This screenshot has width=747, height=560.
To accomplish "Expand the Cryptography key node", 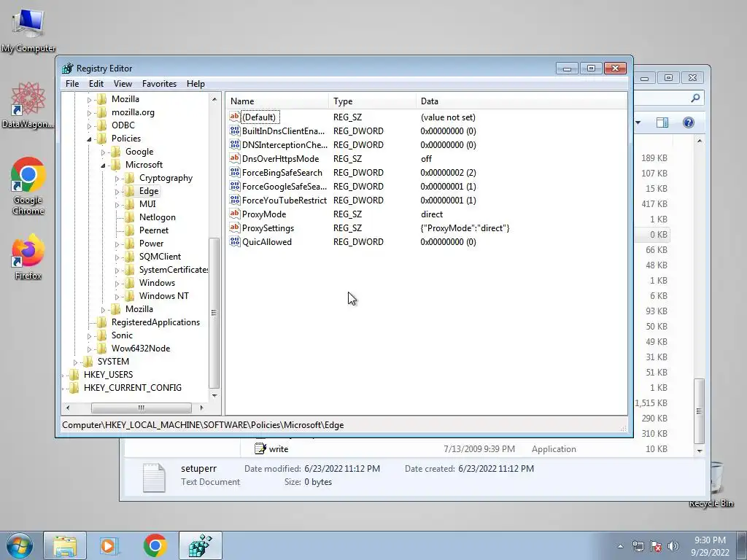I will coord(117,179).
